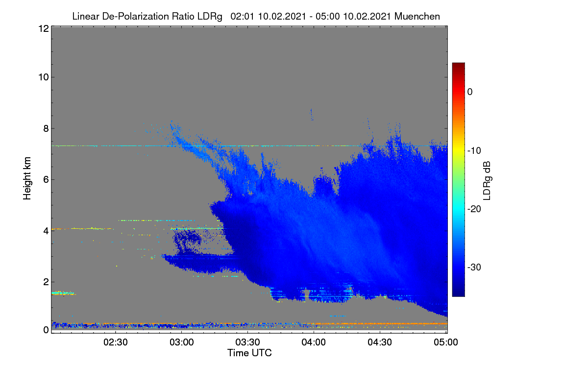Click the 6 km height tick label
The image size is (588, 392).
(x=46, y=179)
